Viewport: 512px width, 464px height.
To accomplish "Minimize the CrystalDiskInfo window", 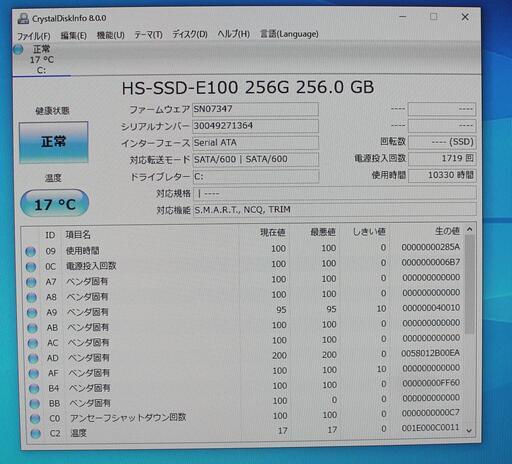I will pos(403,17).
